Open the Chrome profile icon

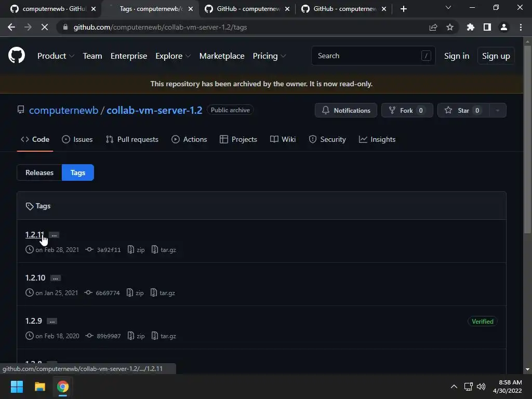[504, 27]
